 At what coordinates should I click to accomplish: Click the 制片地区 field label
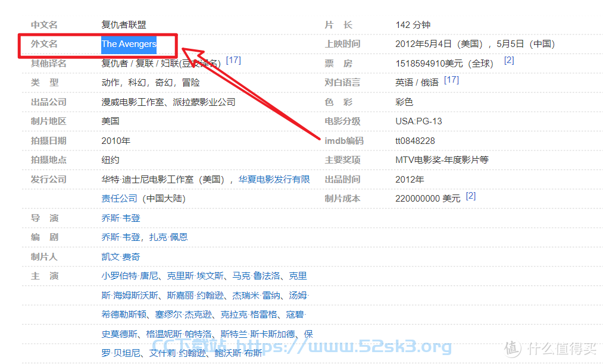coord(48,121)
